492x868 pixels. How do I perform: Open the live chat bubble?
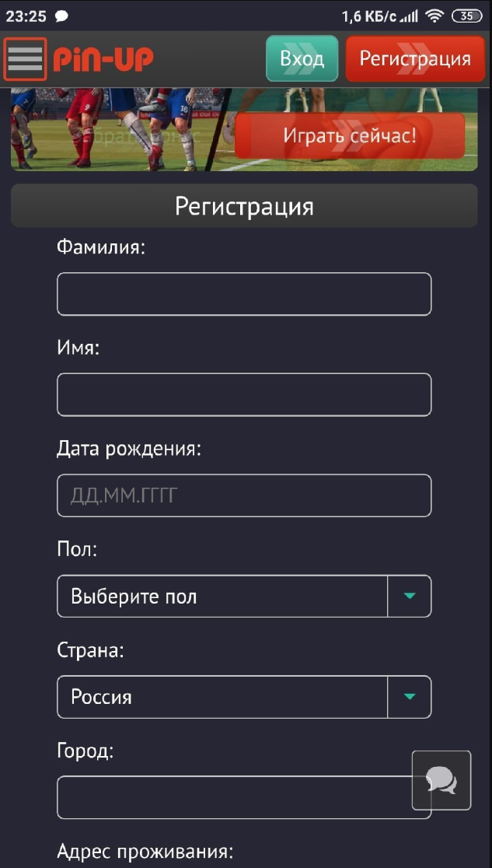tap(441, 780)
